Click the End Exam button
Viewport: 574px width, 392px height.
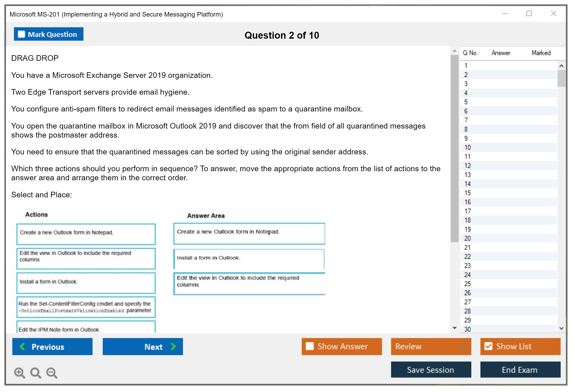click(x=520, y=370)
